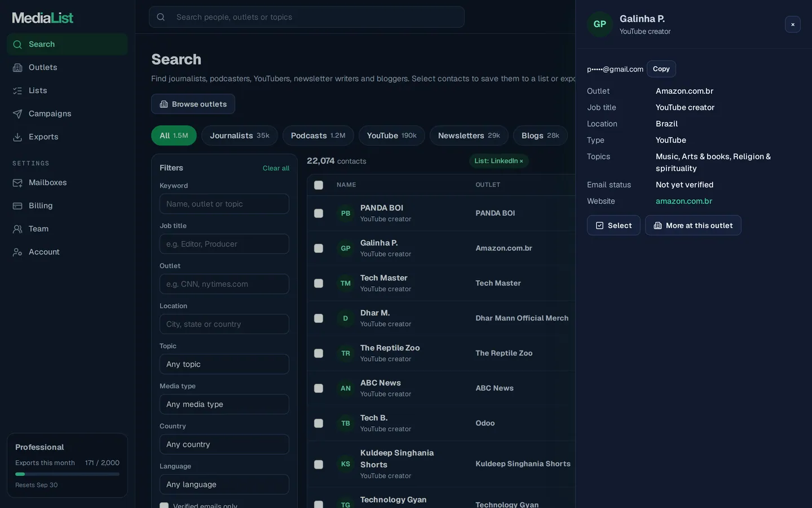Open Campaigns via paper plane icon

(17, 114)
